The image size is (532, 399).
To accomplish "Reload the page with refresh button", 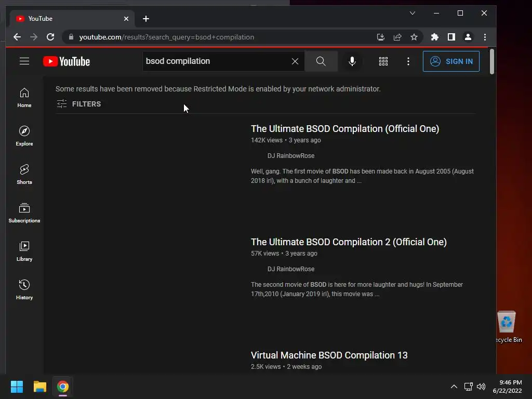I will coord(50,37).
